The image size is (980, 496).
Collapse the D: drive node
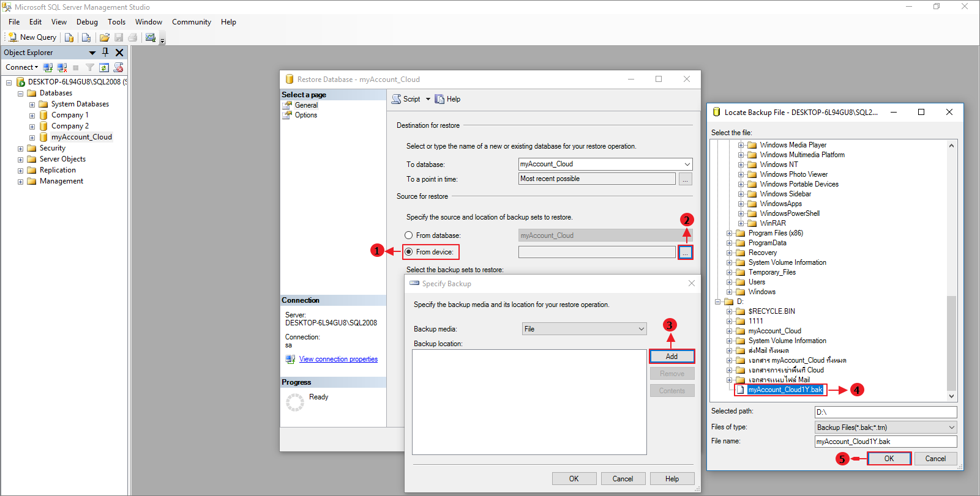coord(717,302)
